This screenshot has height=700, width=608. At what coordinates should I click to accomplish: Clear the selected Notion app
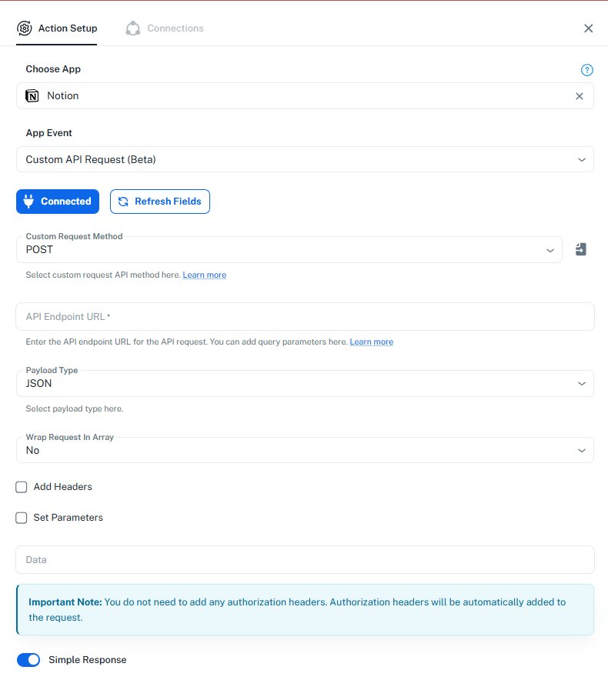(x=580, y=96)
